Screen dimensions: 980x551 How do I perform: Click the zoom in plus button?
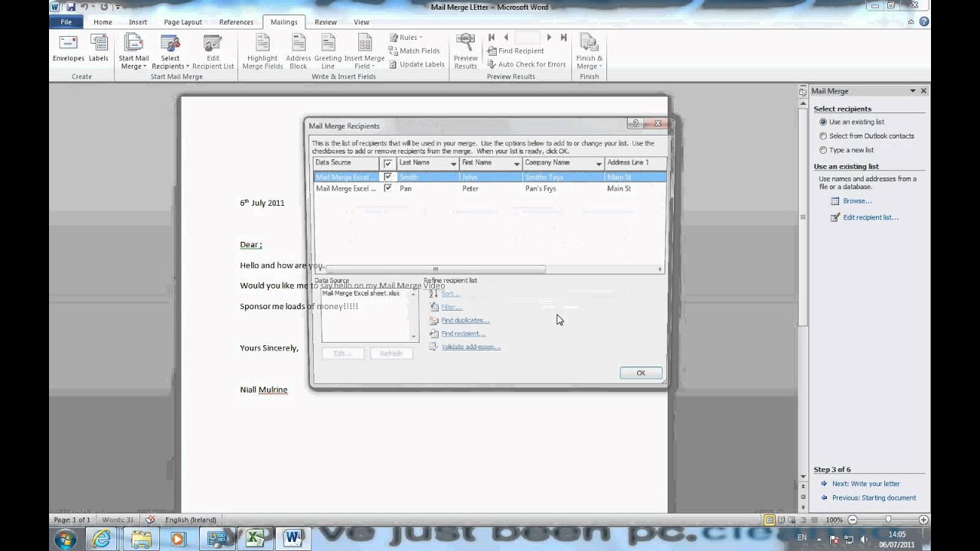(924, 520)
